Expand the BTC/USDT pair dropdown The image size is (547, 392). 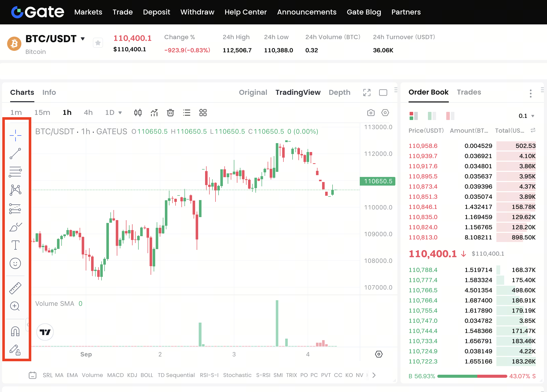pyautogui.click(x=83, y=39)
